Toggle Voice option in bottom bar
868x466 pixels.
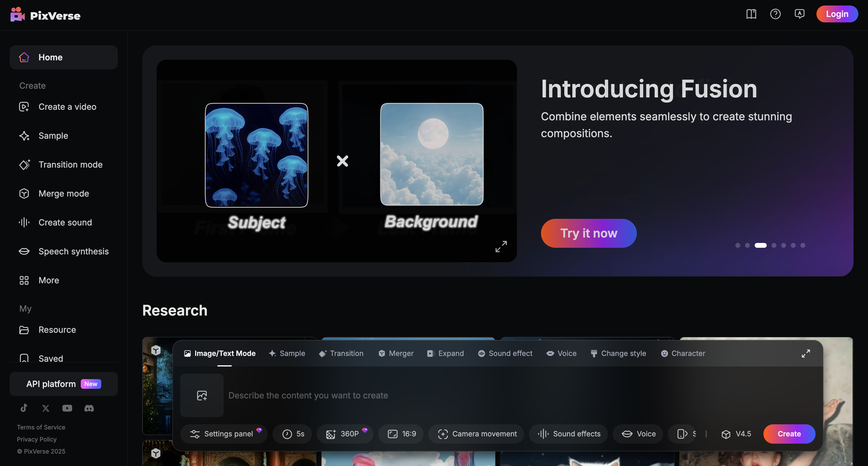point(638,434)
